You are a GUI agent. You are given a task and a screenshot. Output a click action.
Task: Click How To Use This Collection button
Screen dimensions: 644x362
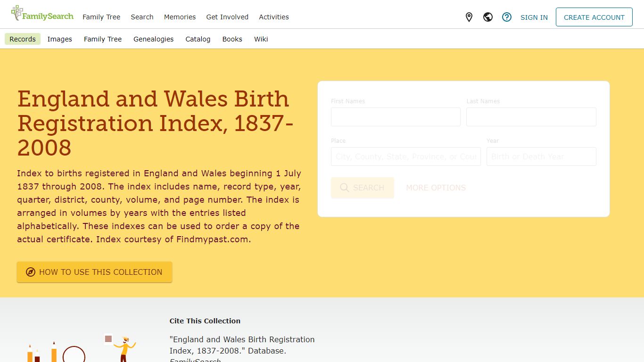click(x=94, y=272)
